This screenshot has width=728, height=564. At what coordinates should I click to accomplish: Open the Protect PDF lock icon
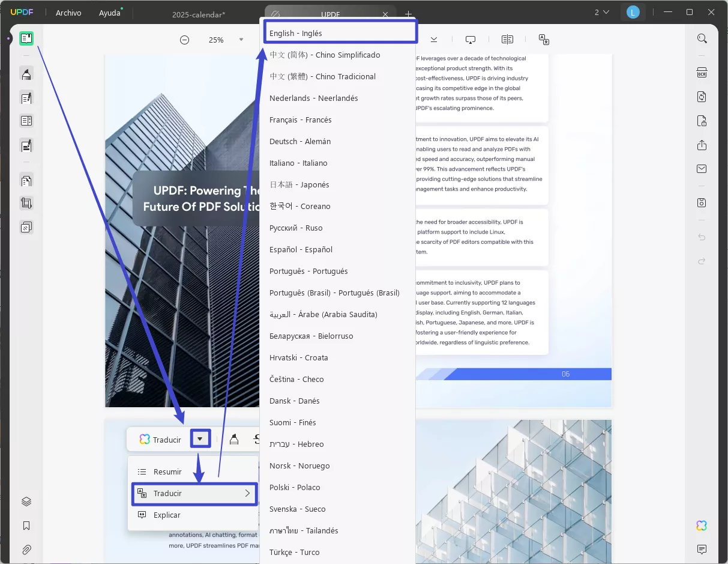click(x=702, y=121)
